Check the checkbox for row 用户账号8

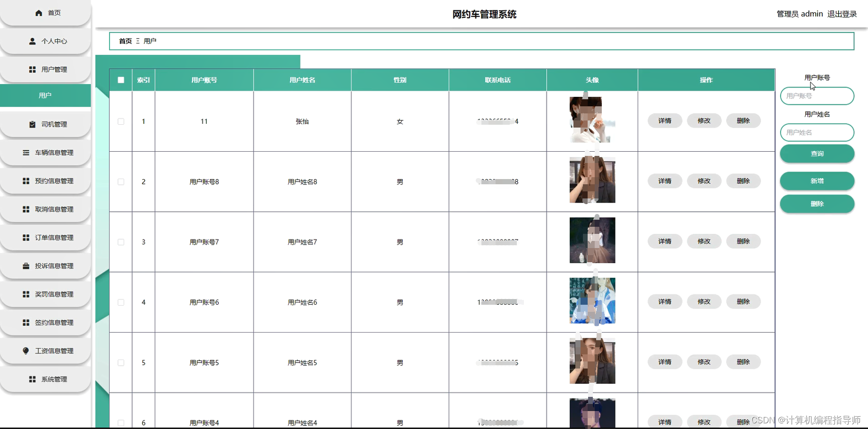(x=121, y=182)
